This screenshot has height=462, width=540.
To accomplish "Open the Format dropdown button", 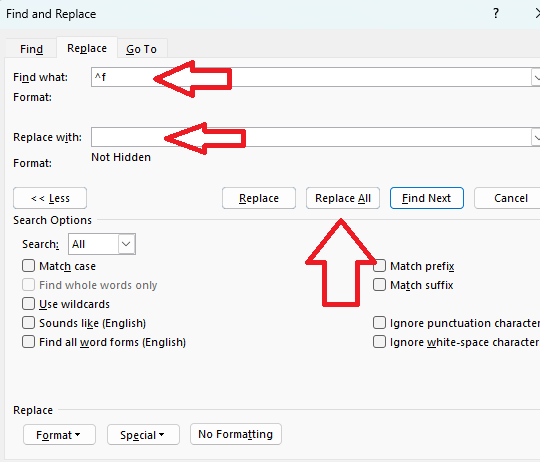I will click(59, 435).
